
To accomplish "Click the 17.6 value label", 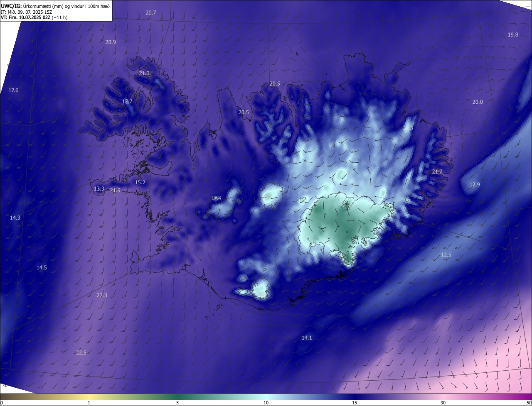I will pos(13,90).
